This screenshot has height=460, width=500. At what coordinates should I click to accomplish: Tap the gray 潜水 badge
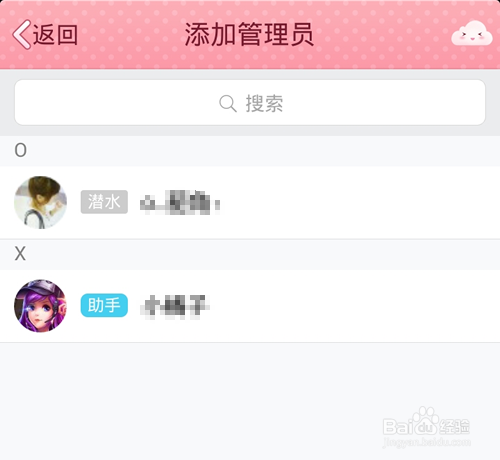click(x=104, y=202)
